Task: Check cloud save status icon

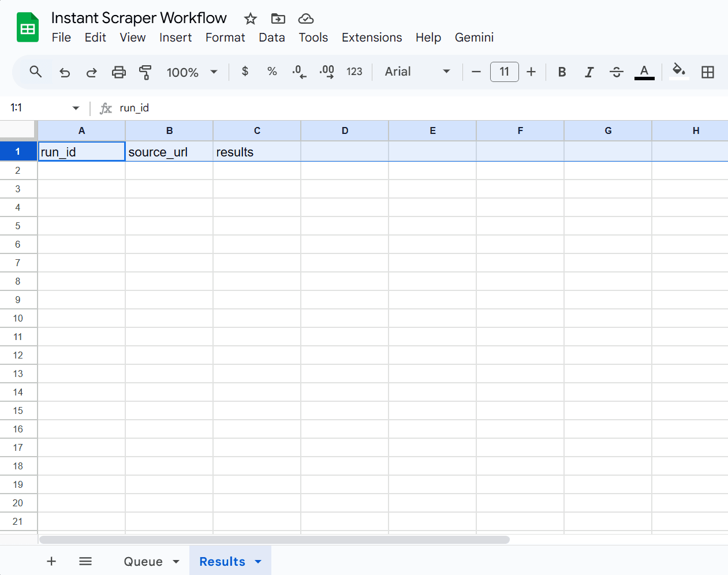Action: (x=306, y=18)
